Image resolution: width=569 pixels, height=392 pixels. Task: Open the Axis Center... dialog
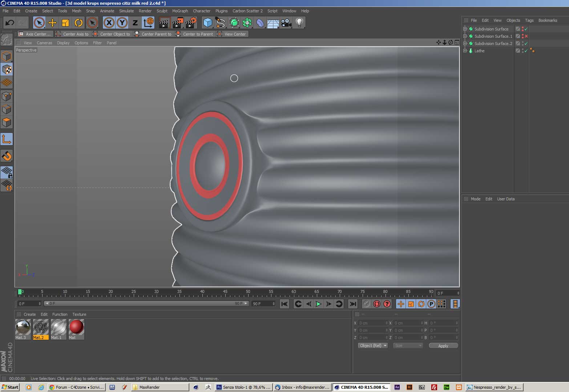[x=35, y=34]
